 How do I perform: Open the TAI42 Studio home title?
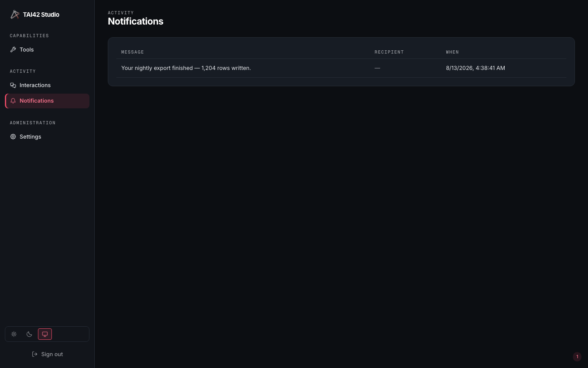pyautogui.click(x=41, y=15)
